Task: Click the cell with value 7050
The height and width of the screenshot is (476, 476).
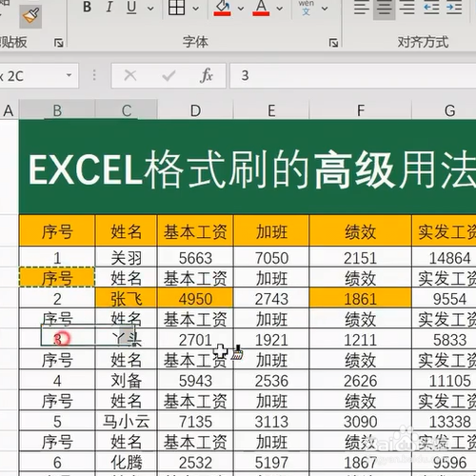Action: [x=271, y=257]
